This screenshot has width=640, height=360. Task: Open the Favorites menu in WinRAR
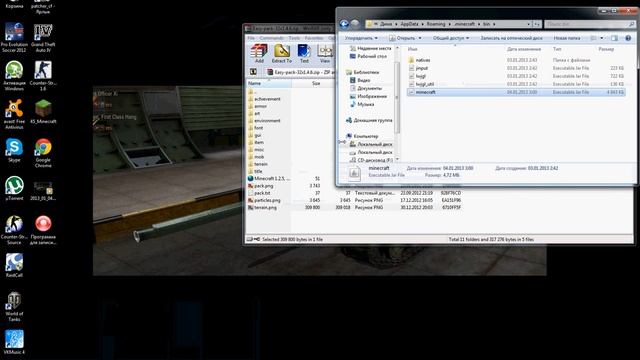pos(314,38)
